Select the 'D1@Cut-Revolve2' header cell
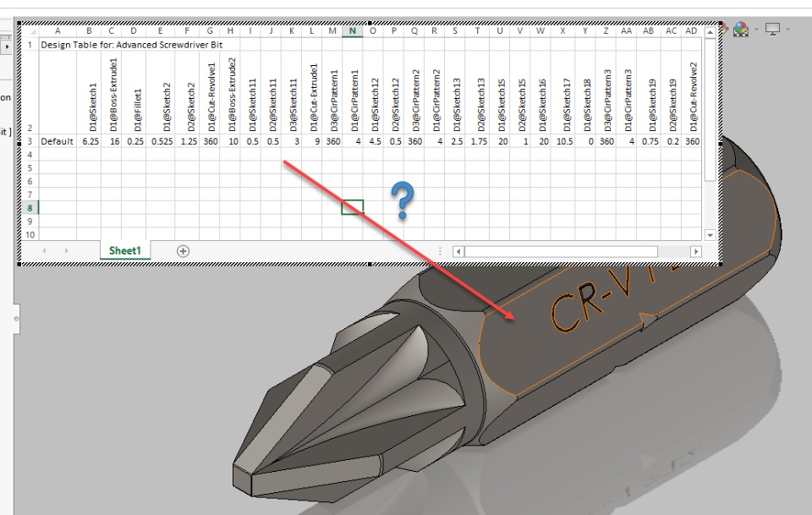This screenshot has height=515, width=812. pyautogui.click(x=691, y=93)
